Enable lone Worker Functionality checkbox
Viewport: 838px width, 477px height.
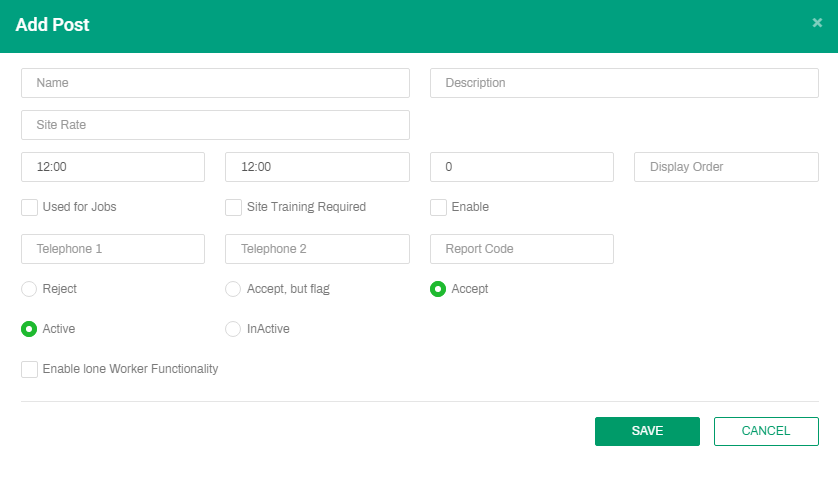pos(30,370)
